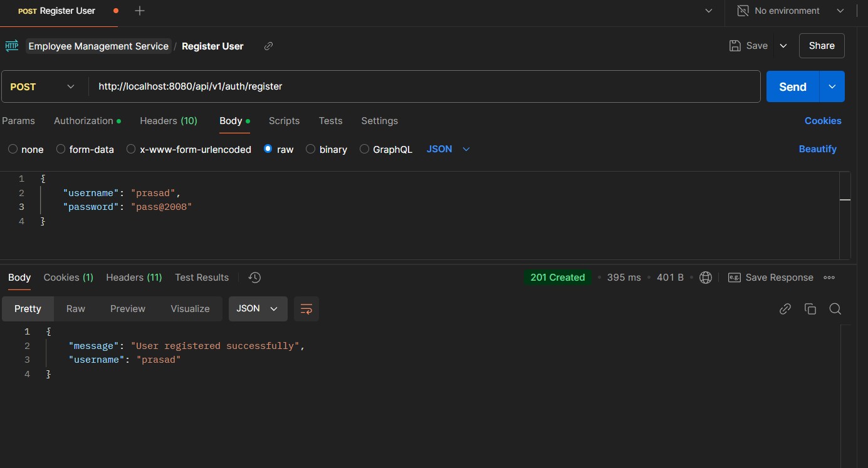Toggle word wrap in response viewer
868x468 pixels.
pos(306,309)
